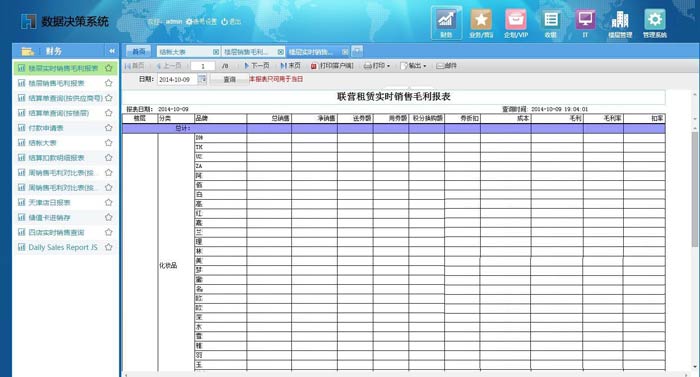Click the 查询 query button
Viewport: 700px width, 377px height.
tap(229, 79)
